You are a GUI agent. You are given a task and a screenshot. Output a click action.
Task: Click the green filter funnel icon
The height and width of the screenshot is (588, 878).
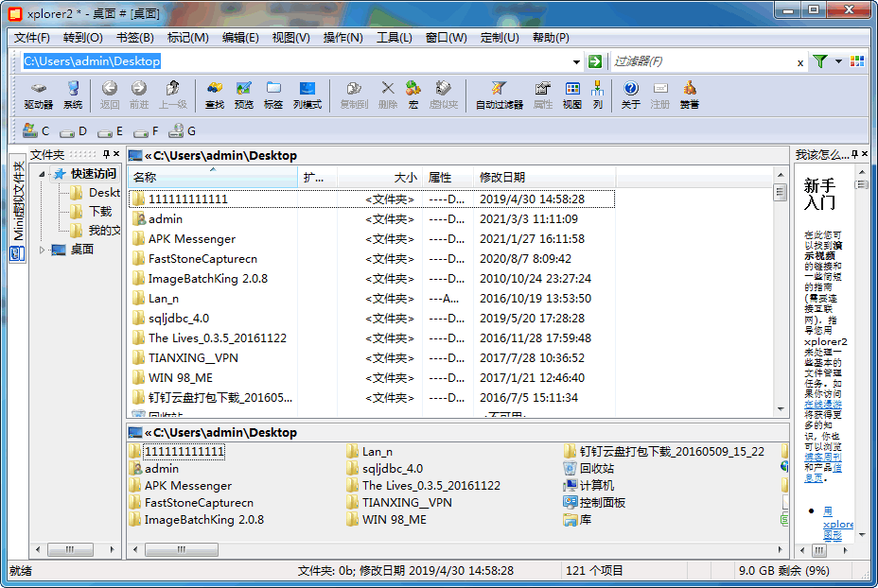pos(820,61)
